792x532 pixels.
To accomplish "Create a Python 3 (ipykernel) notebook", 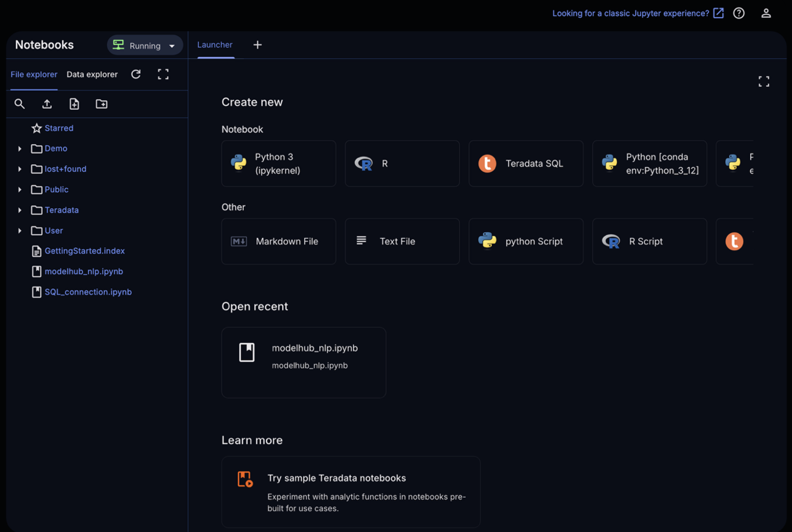I will coord(279,163).
